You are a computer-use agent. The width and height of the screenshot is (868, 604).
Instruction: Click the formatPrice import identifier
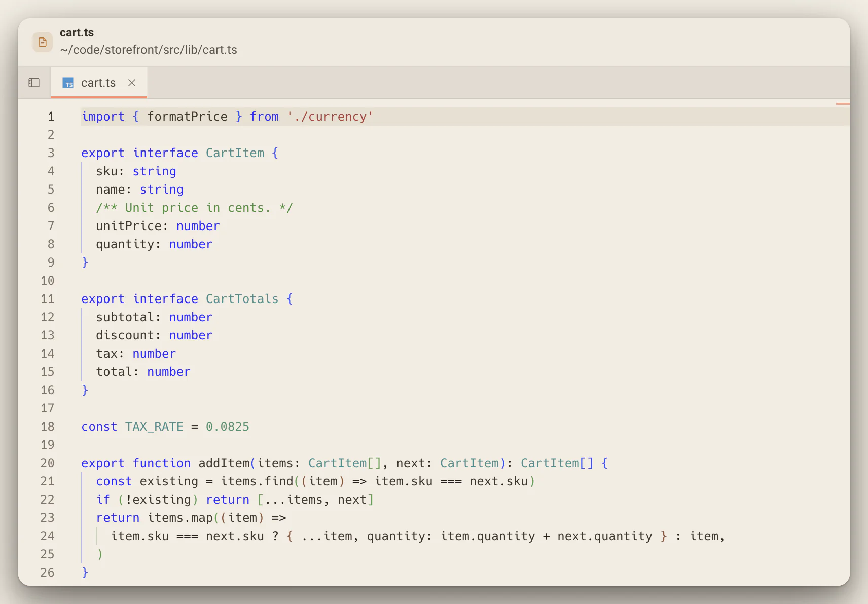point(188,117)
